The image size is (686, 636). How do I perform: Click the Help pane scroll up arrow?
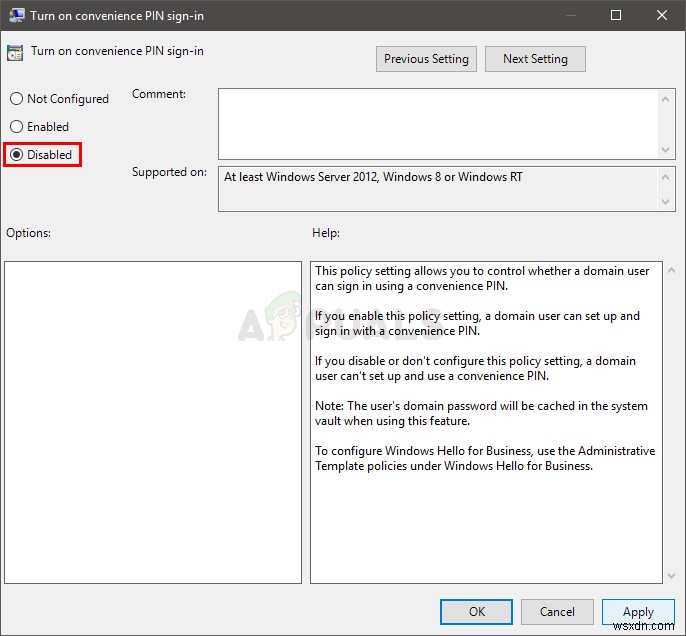point(672,271)
